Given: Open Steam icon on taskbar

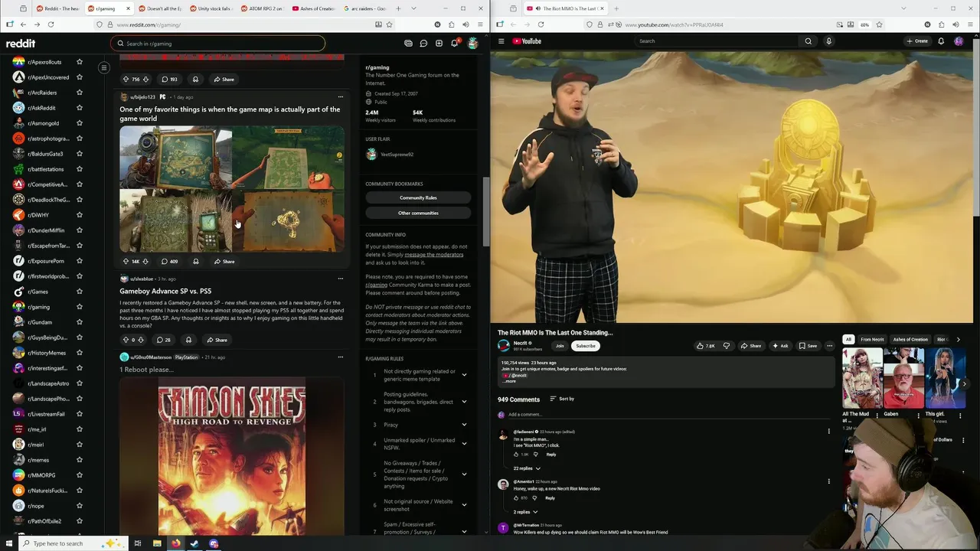Looking at the screenshot, I should click(194, 543).
